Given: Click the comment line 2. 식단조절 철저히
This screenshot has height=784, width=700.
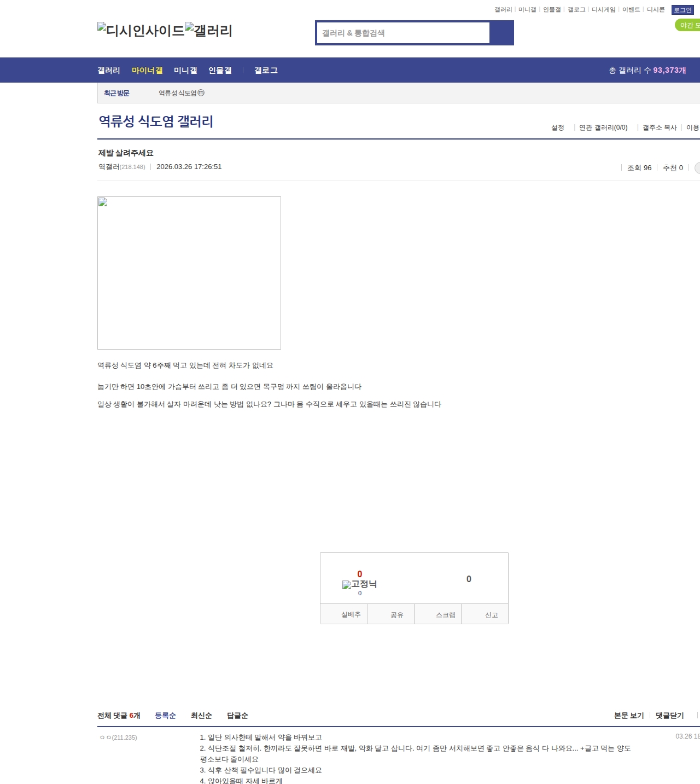Looking at the screenshot, I should [x=416, y=754].
